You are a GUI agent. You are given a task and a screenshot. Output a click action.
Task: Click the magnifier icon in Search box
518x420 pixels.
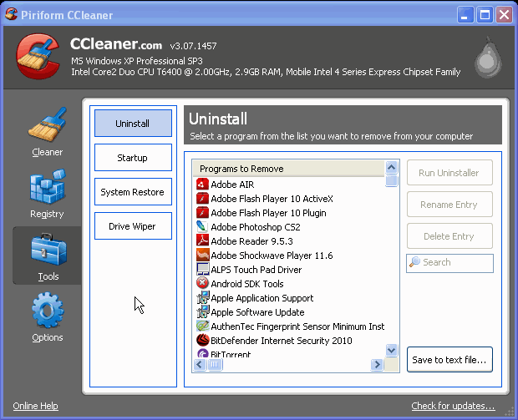(x=414, y=262)
